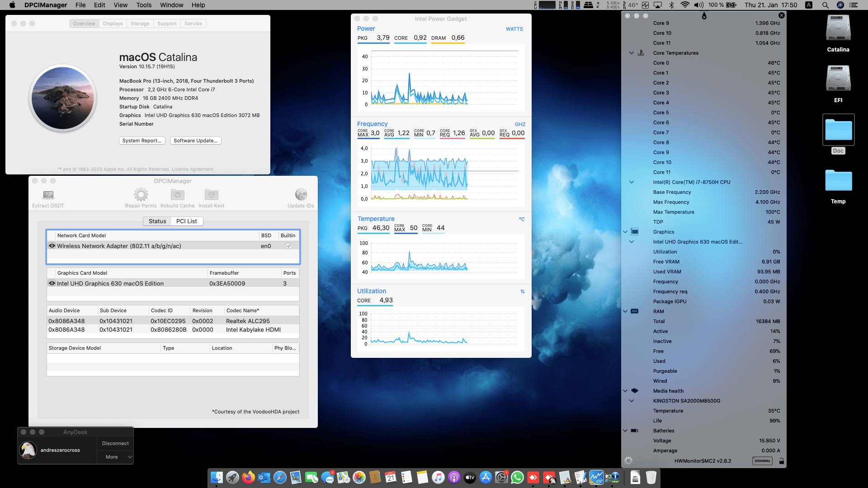The image size is (868, 488).
Task: Open the More dropdown in AnyDesk
Action: [x=115, y=457]
